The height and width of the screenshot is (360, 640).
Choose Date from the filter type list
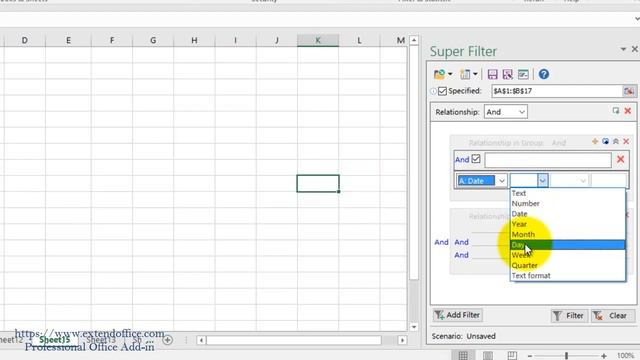point(567,214)
